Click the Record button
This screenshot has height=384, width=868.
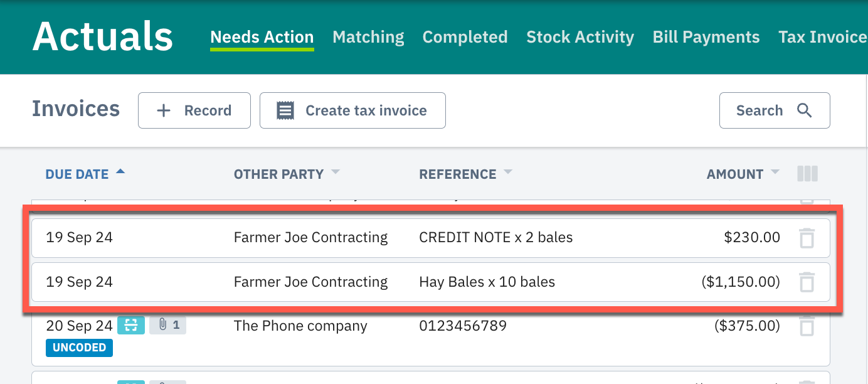(x=194, y=110)
